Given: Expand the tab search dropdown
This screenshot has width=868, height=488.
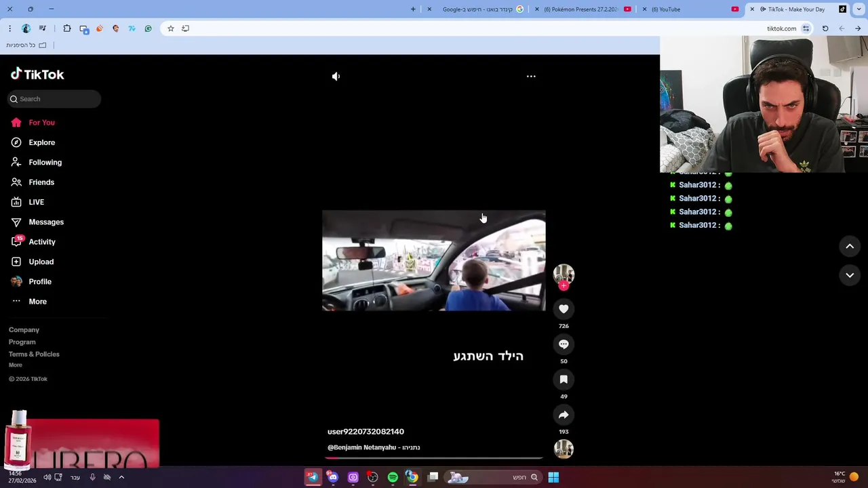Looking at the screenshot, I should (x=859, y=9).
